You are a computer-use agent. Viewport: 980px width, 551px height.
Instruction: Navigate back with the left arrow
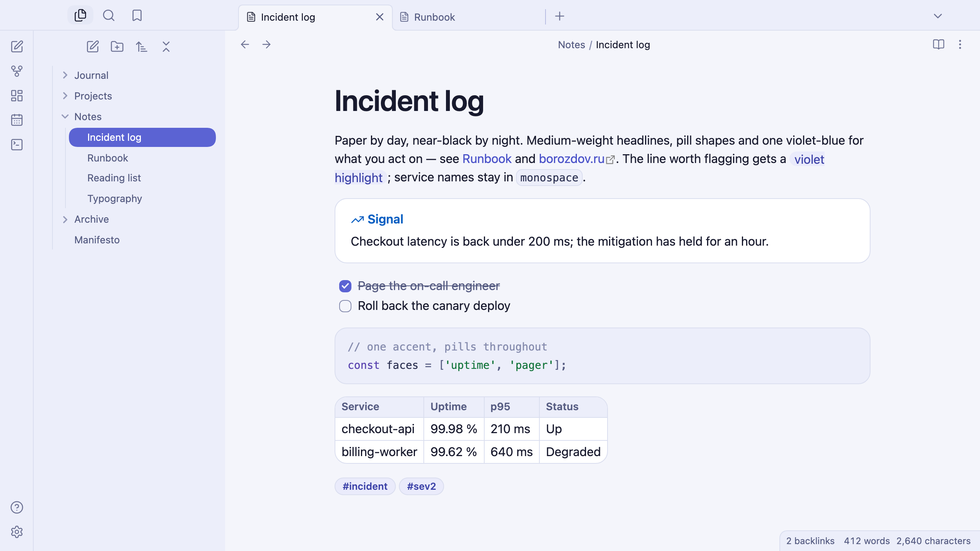click(245, 45)
